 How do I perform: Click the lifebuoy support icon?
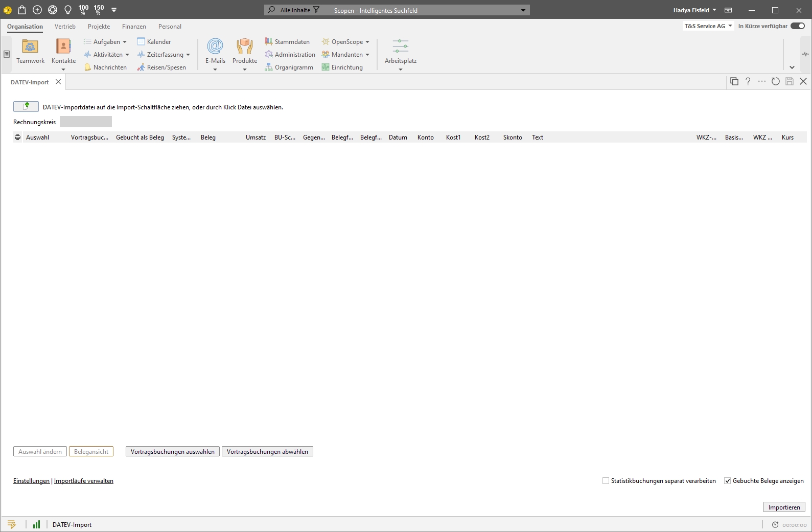53,10
